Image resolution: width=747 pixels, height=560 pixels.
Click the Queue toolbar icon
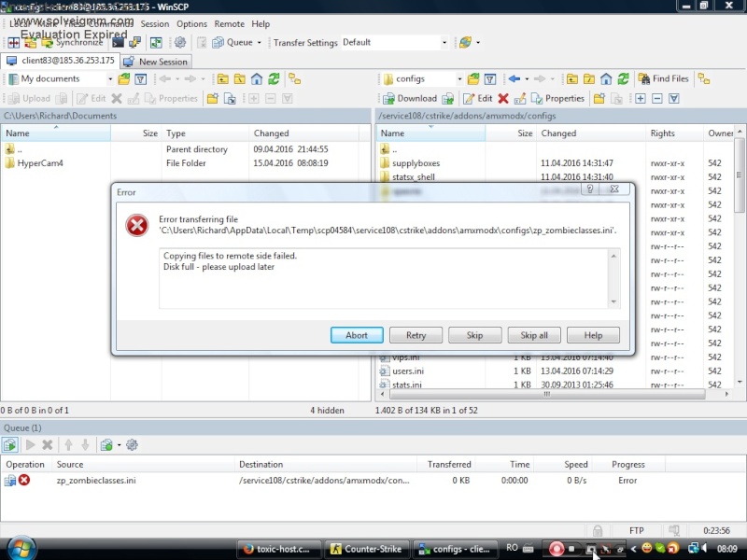pos(233,42)
